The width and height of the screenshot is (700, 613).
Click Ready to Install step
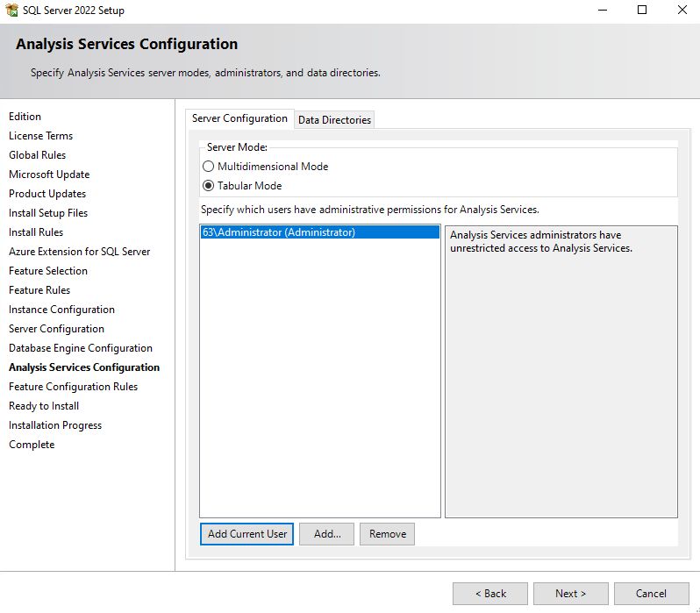[44, 406]
